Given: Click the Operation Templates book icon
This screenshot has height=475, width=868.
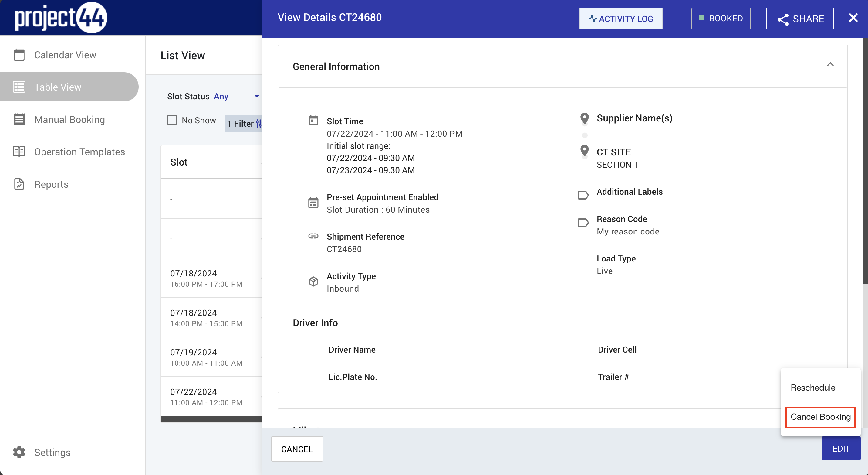Looking at the screenshot, I should point(19,152).
